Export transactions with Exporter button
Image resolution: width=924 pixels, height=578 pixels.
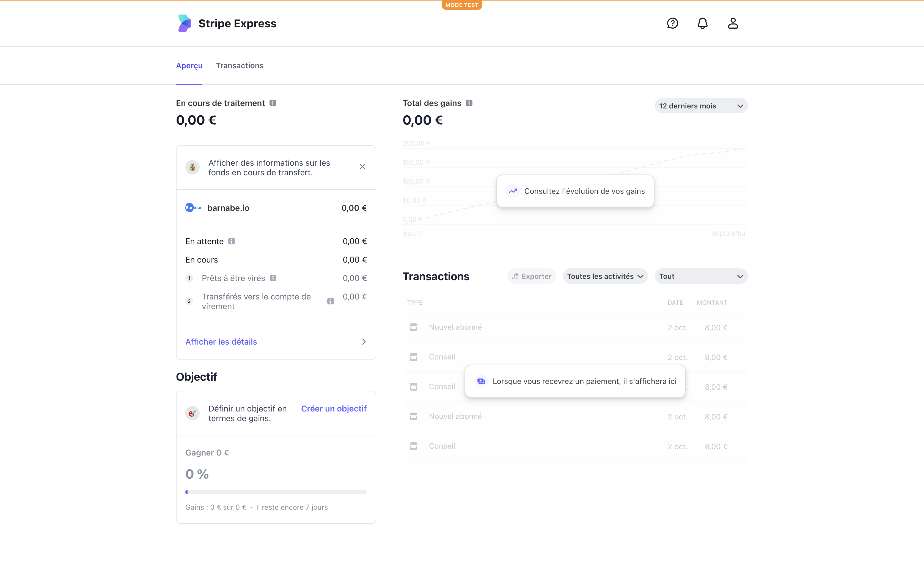click(531, 276)
